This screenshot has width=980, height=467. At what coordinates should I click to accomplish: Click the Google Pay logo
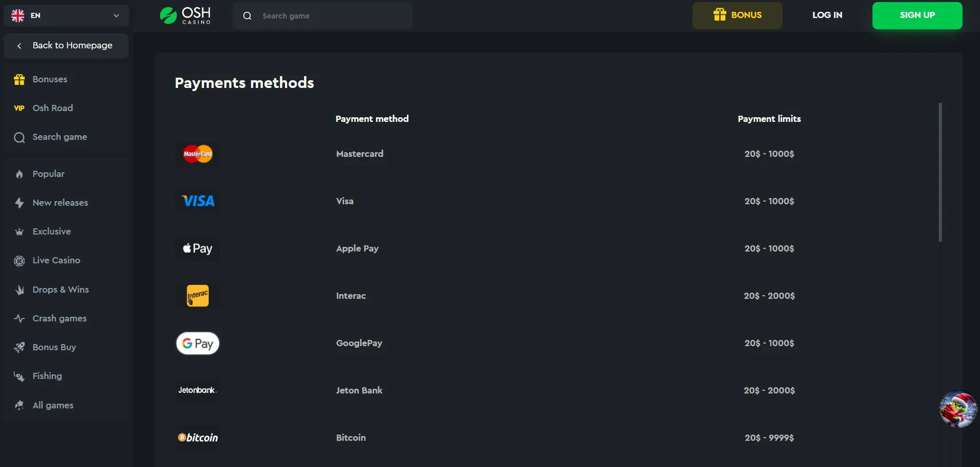[198, 343]
